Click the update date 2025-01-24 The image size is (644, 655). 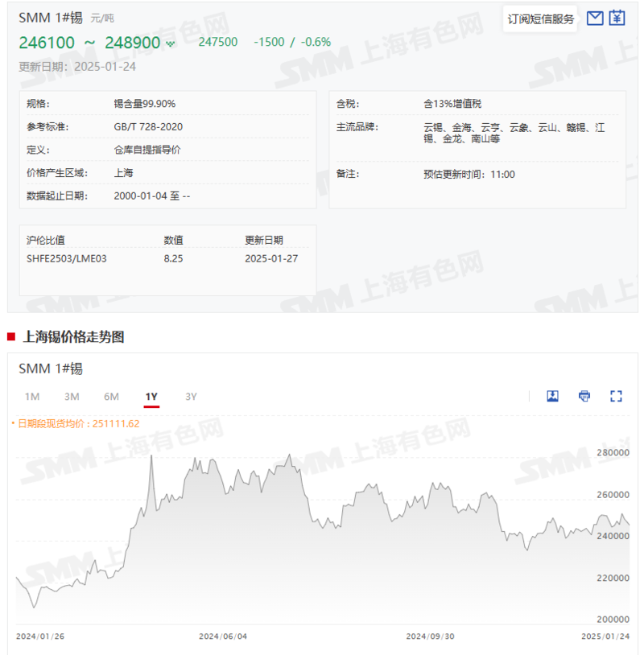point(105,67)
